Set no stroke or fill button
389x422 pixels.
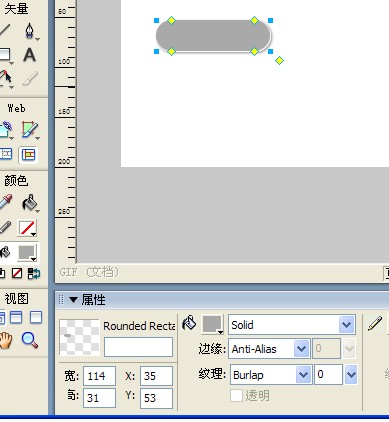pos(17,274)
